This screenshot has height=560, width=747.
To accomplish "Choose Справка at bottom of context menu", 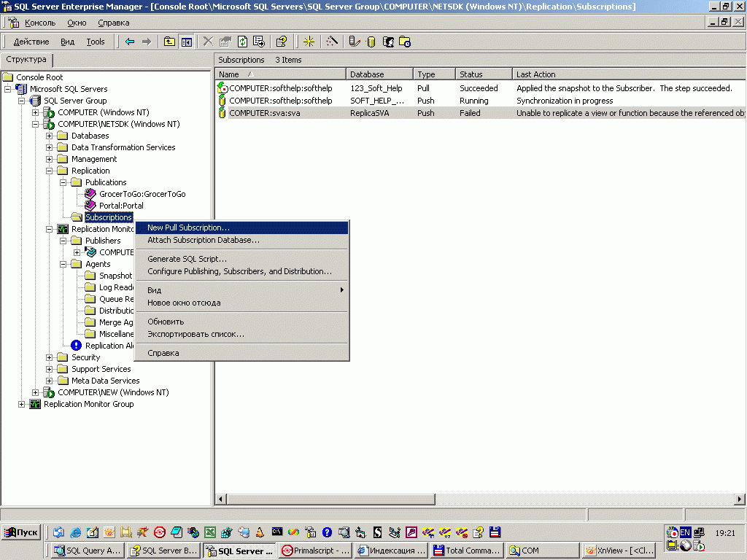I will click(x=242, y=354).
